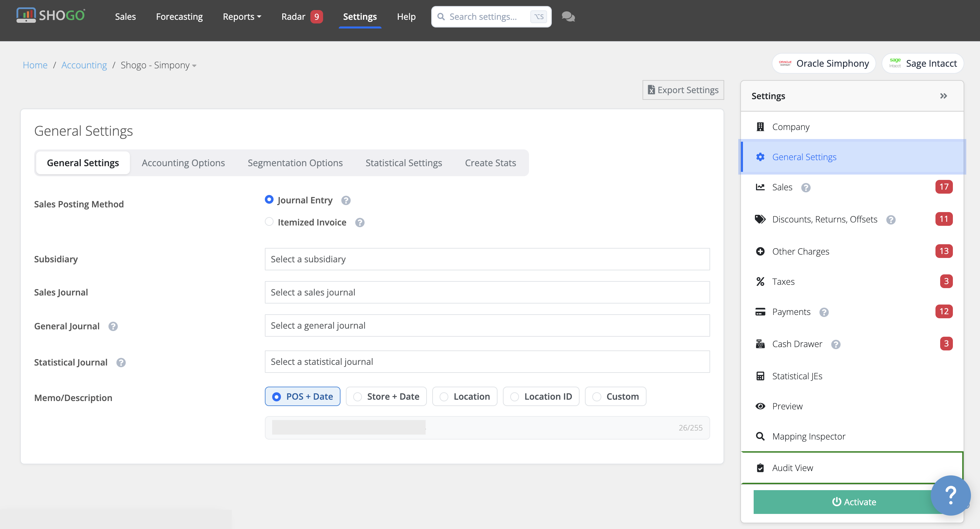This screenshot has width=980, height=529.
Task: Open Taxes section with badge 3
Action: click(852, 281)
